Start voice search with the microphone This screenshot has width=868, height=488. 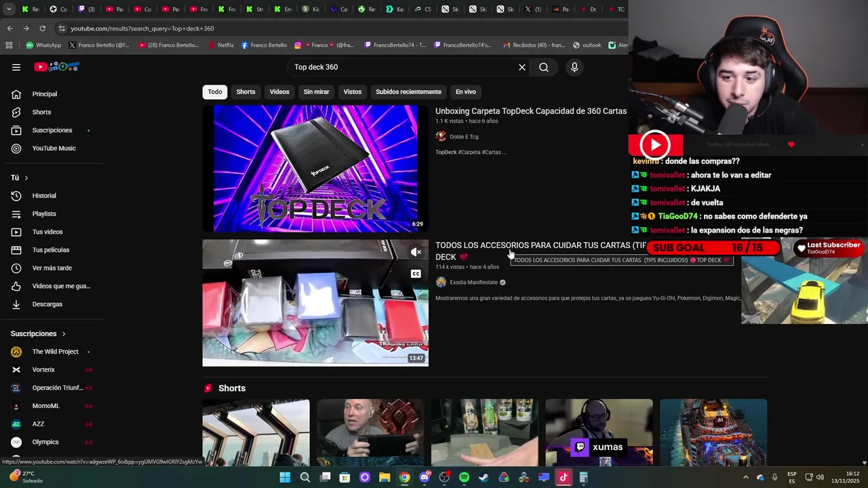(x=574, y=67)
